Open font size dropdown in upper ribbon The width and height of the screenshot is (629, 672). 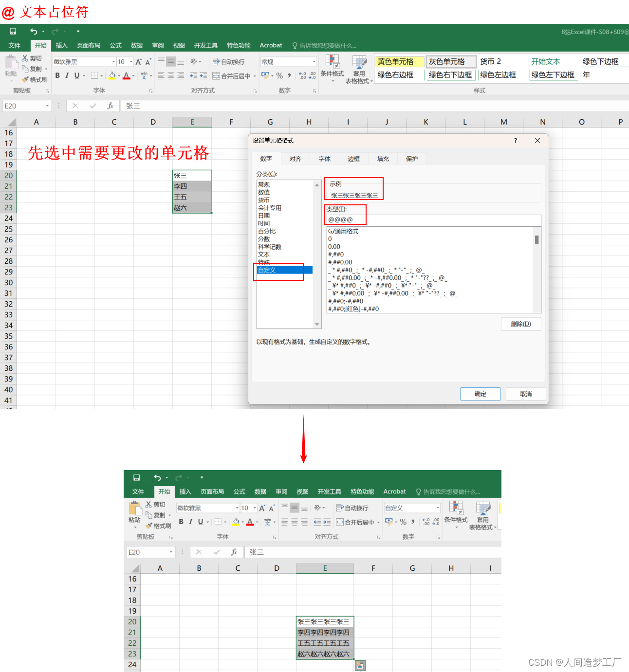[131, 62]
